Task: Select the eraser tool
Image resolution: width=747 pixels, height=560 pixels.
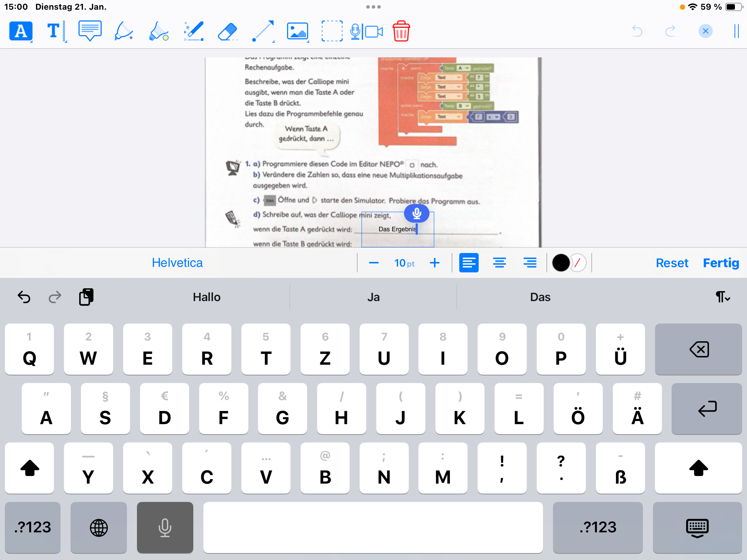Action: (x=228, y=31)
